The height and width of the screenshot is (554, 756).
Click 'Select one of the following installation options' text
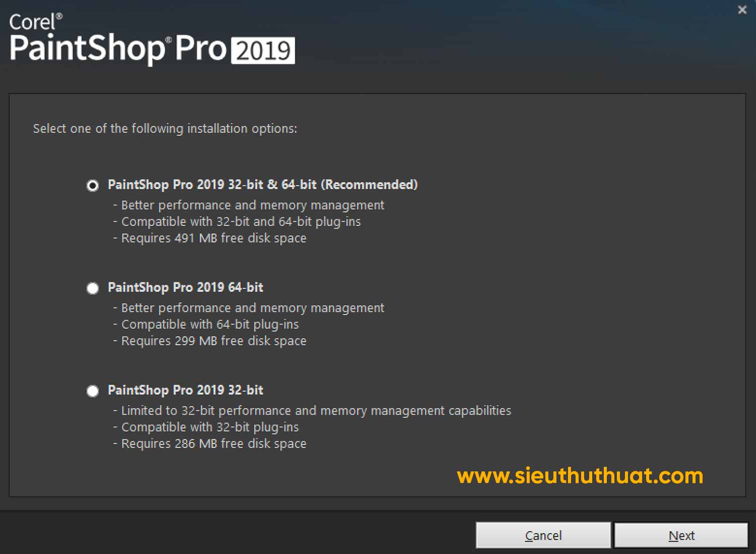click(x=165, y=129)
